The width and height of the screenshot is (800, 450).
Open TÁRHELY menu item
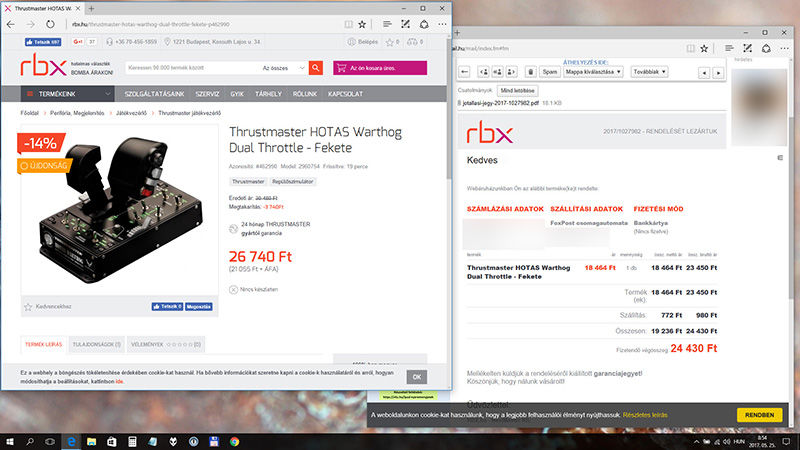(x=268, y=94)
